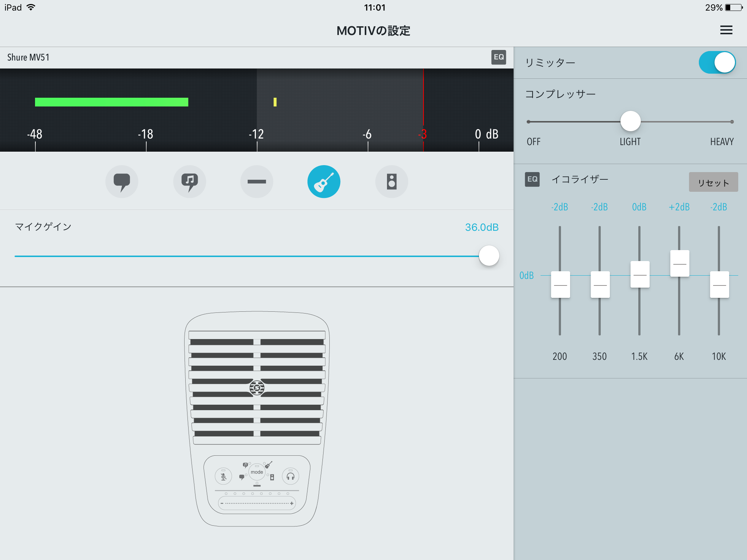Click the 6K EQ fader handle
The image size is (747, 560).
[x=680, y=264]
